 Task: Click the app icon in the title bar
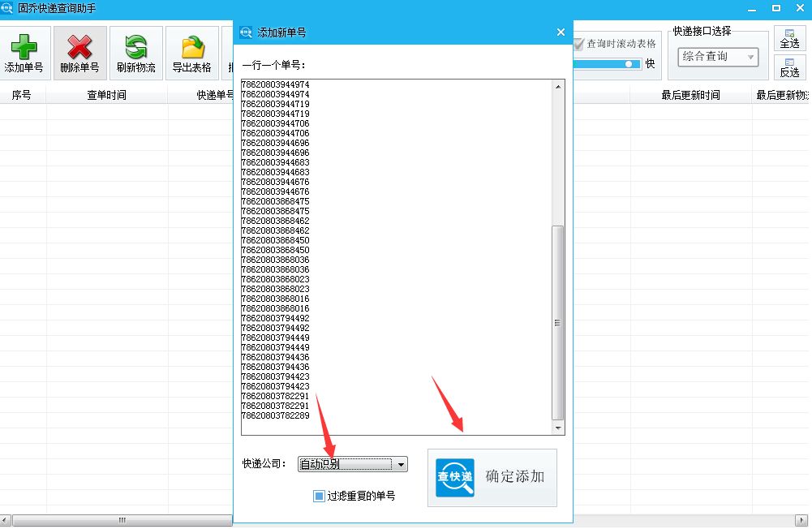click(x=7, y=7)
